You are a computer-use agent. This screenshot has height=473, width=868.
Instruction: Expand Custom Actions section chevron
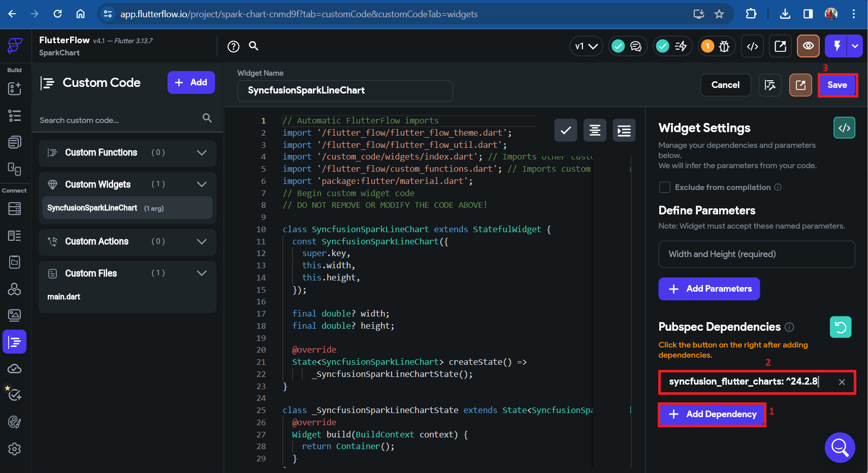tap(202, 241)
